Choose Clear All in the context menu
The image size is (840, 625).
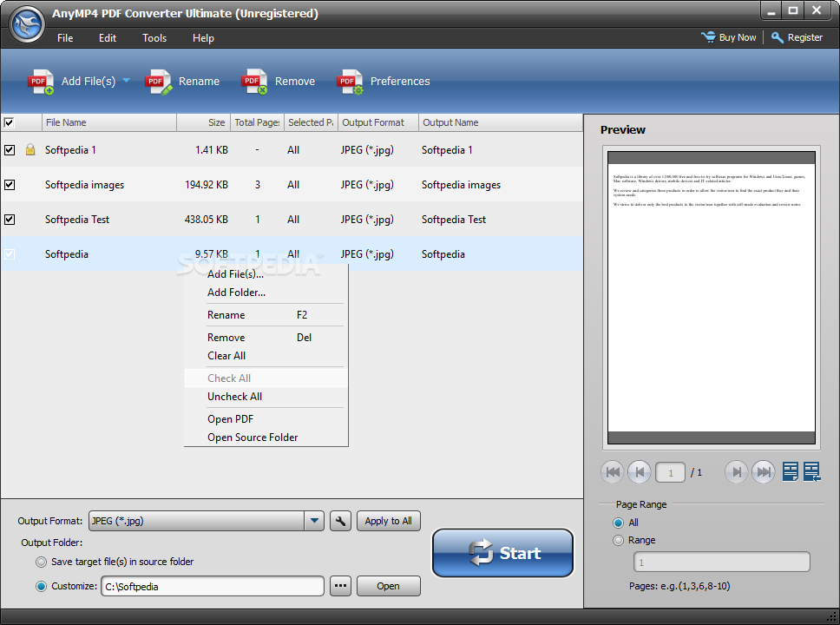click(x=266, y=356)
